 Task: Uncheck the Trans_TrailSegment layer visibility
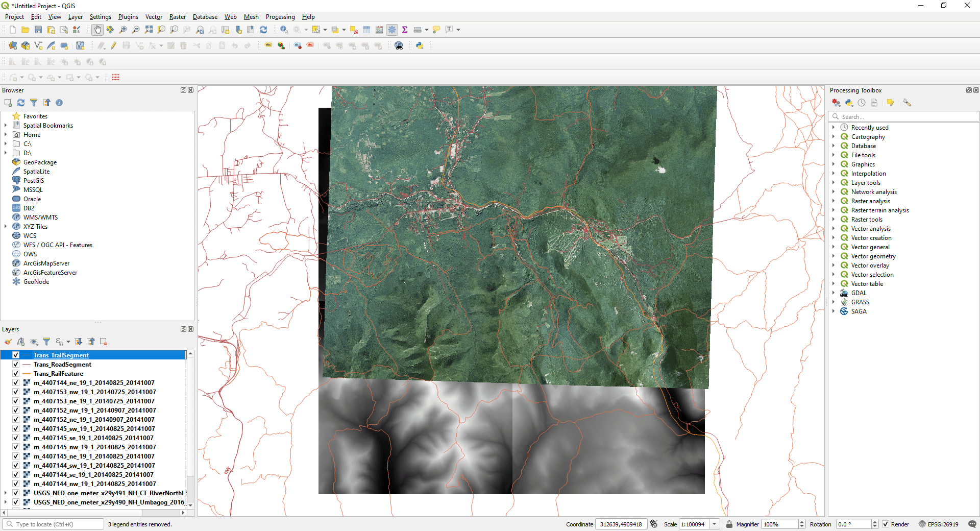point(16,355)
